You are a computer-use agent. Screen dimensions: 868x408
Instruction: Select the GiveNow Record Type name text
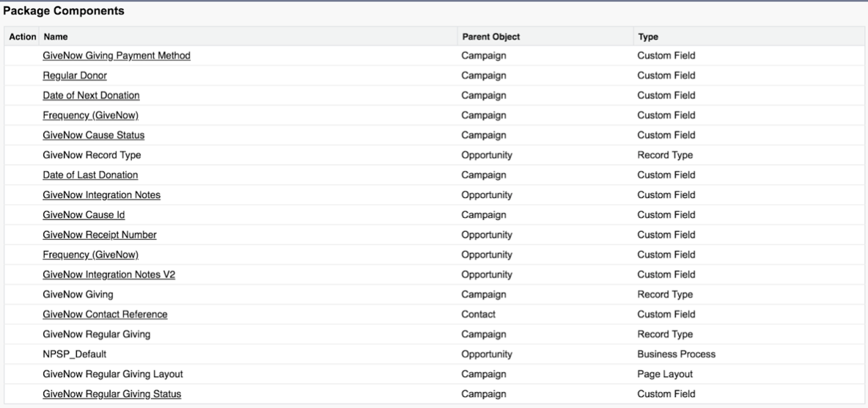click(x=92, y=156)
